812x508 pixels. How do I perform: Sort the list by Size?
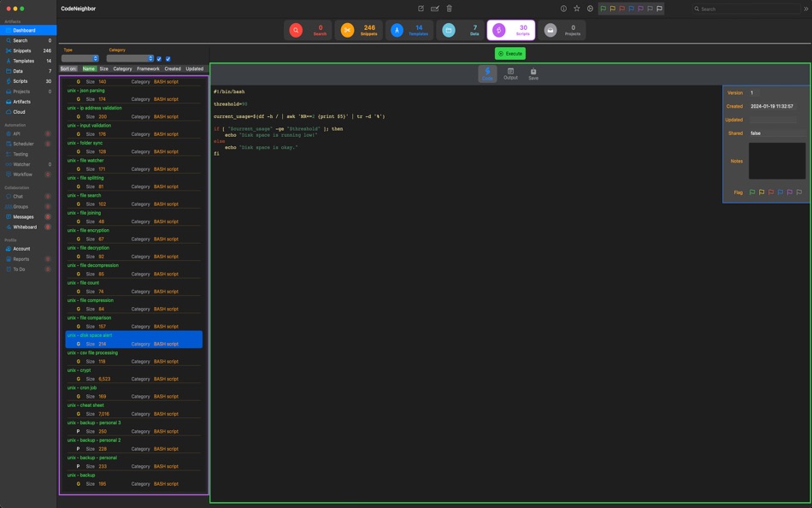[x=103, y=68]
